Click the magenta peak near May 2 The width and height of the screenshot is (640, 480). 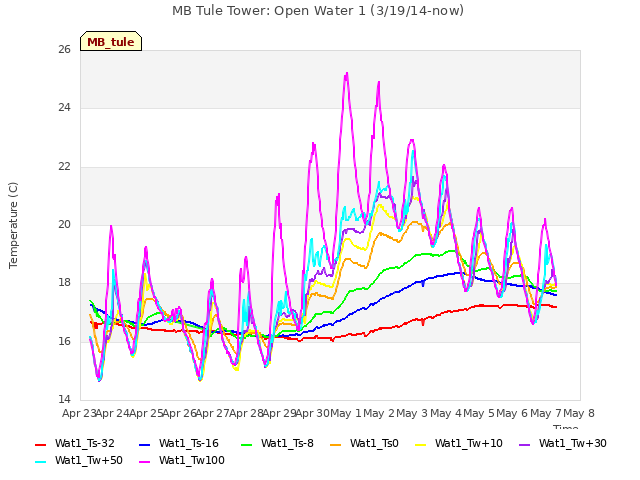coord(379,83)
